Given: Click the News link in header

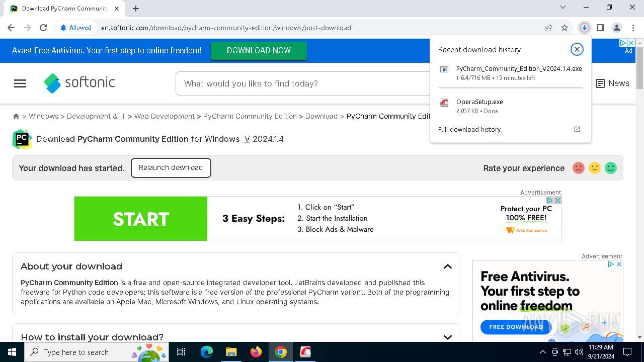Looking at the screenshot, I should [x=612, y=83].
